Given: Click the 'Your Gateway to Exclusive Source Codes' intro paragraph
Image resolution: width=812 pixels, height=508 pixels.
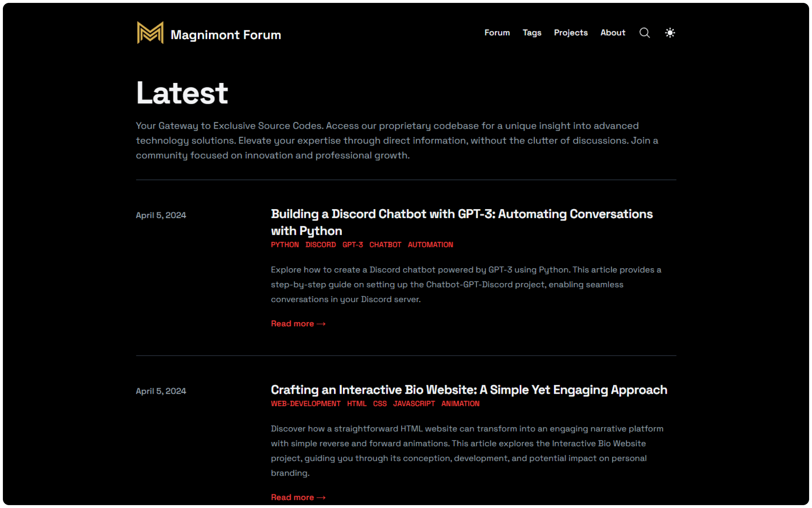Looking at the screenshot, I should [x=397, y=141].
